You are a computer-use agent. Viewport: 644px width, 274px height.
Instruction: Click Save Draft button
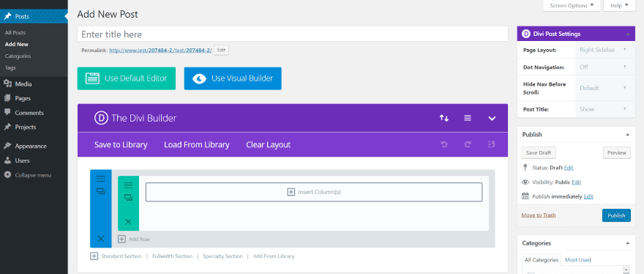539,152
